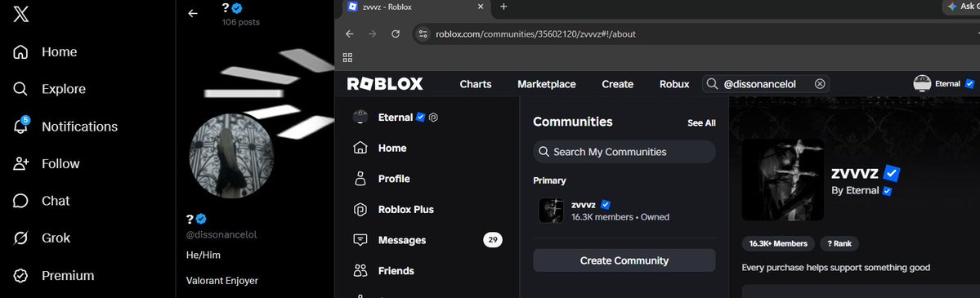Open a new browser tab
Viewport: 980px width, 298px height.
tap(503, 7)
